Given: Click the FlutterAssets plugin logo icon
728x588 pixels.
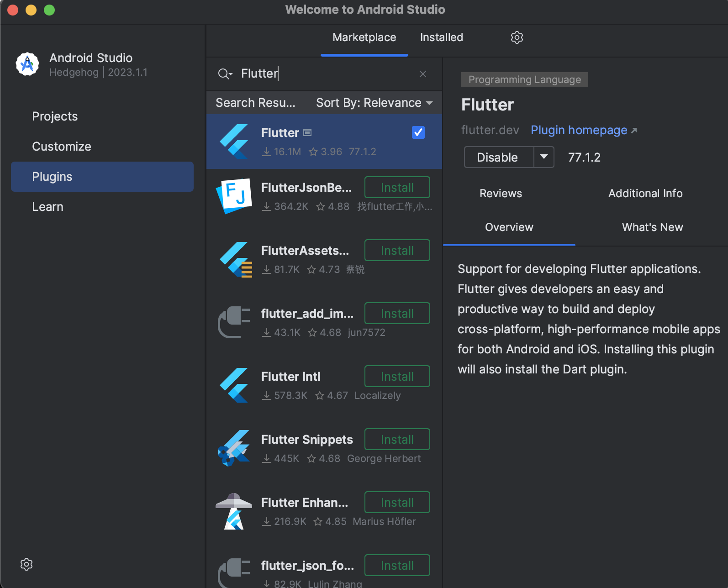Looking at the screenshot, I should [236, 259].
